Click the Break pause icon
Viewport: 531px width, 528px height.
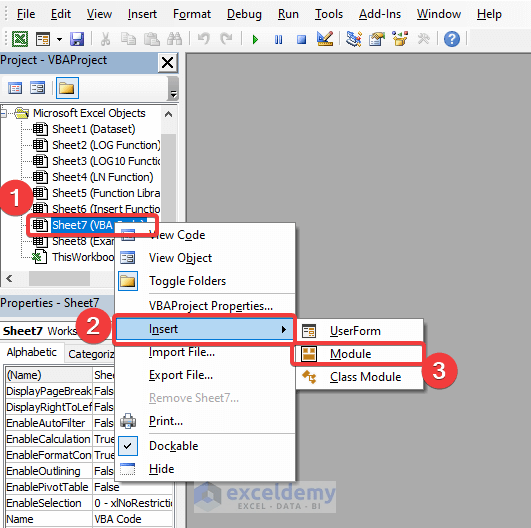point(278,40)
